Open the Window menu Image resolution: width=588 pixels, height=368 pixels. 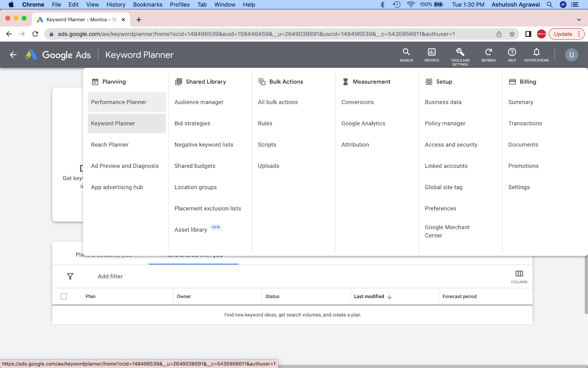[x=225, y=4]
